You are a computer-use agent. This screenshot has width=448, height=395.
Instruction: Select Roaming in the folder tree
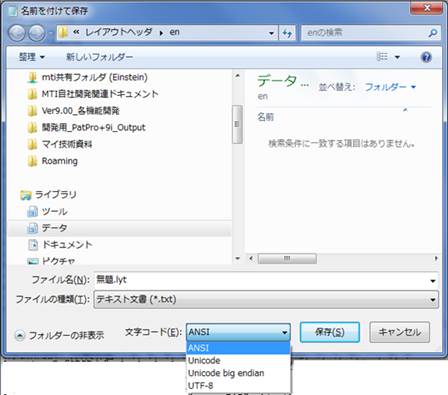pos(60,161)
